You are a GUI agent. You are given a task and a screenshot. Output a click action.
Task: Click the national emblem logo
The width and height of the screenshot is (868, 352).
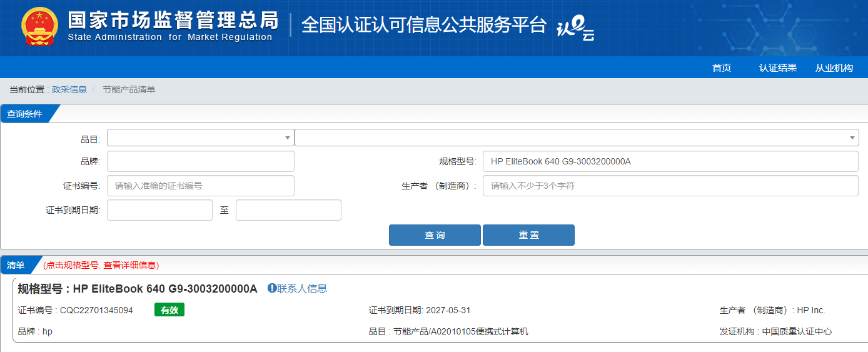39,27
